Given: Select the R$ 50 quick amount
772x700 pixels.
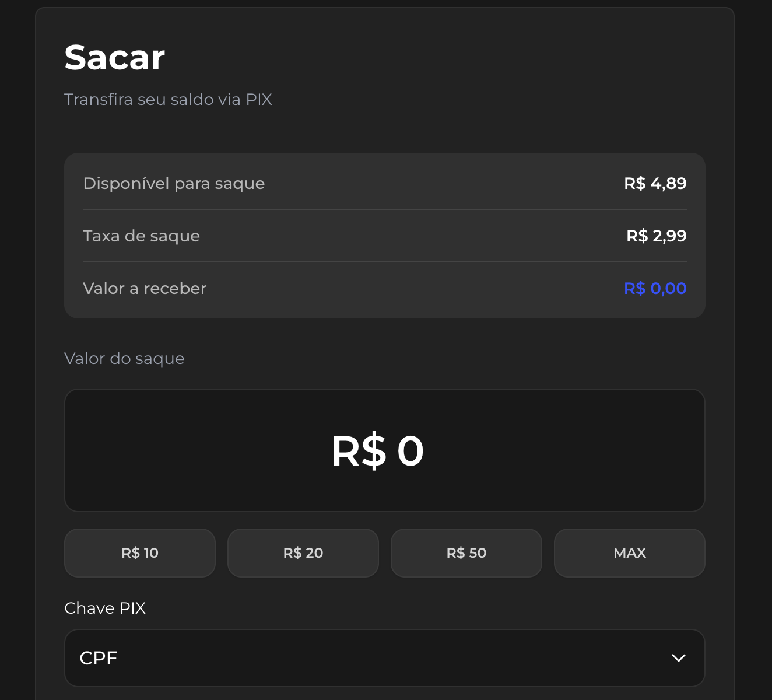Looking at the screenshot, I should click(x=466, y=552).
